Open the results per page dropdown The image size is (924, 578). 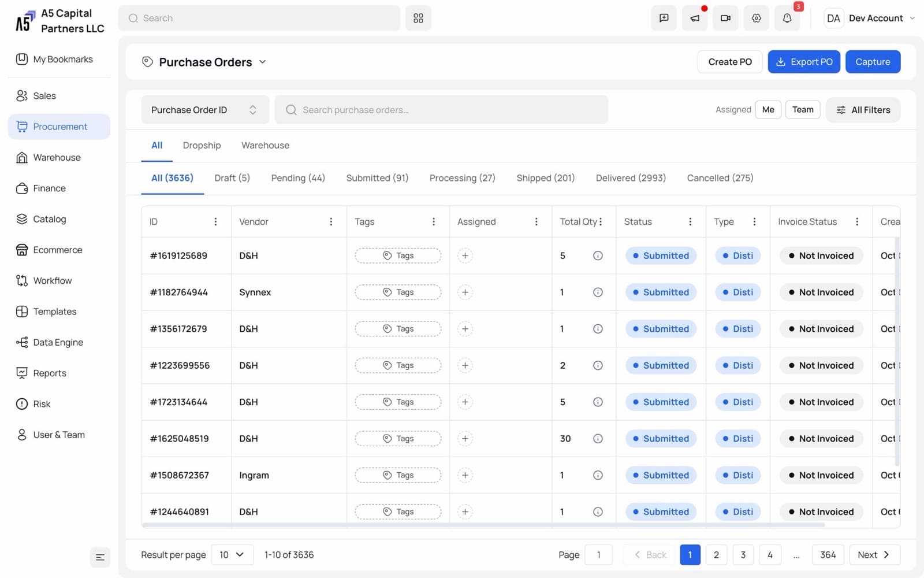(232, 555)
